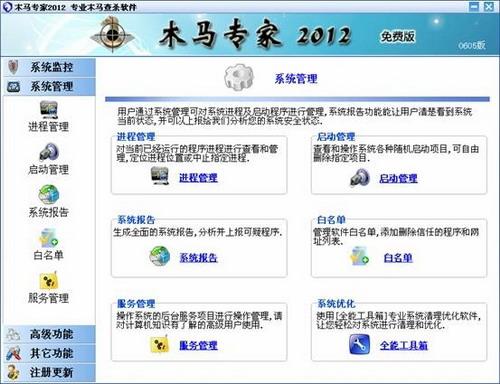Select the 系统管理 sidebar section
Viewport: 500px width, 384px height.
49,87
